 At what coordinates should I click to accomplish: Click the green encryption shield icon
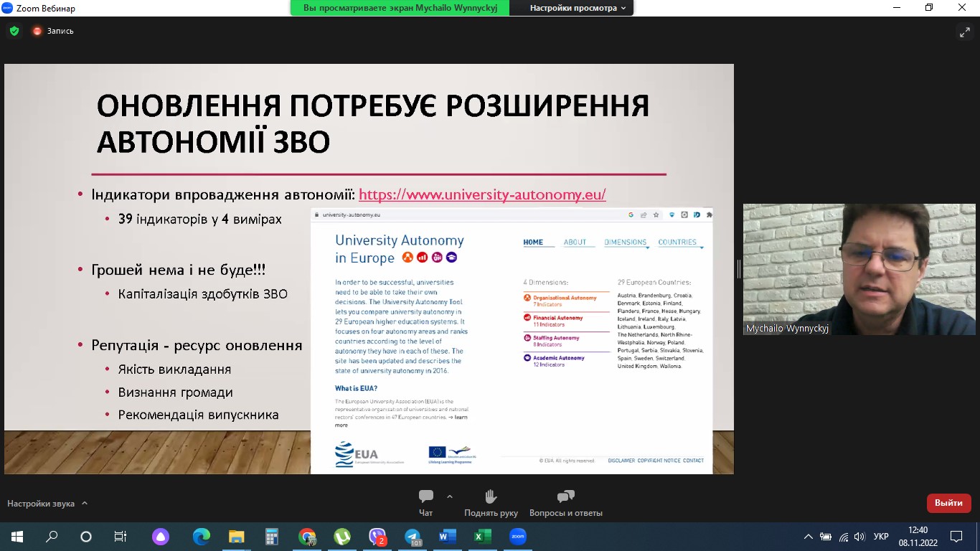pyautogui.click(x=14, y=31)
